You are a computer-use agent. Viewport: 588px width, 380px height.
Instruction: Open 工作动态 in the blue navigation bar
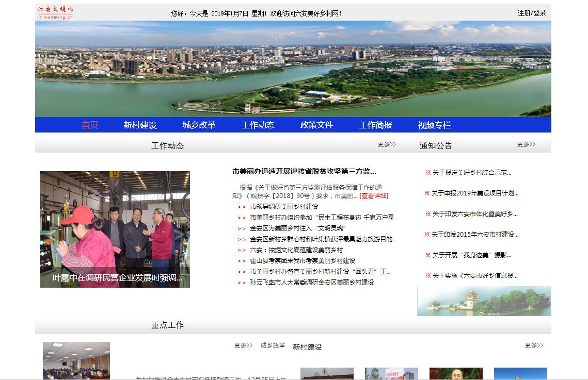click(x=258, y=125)
